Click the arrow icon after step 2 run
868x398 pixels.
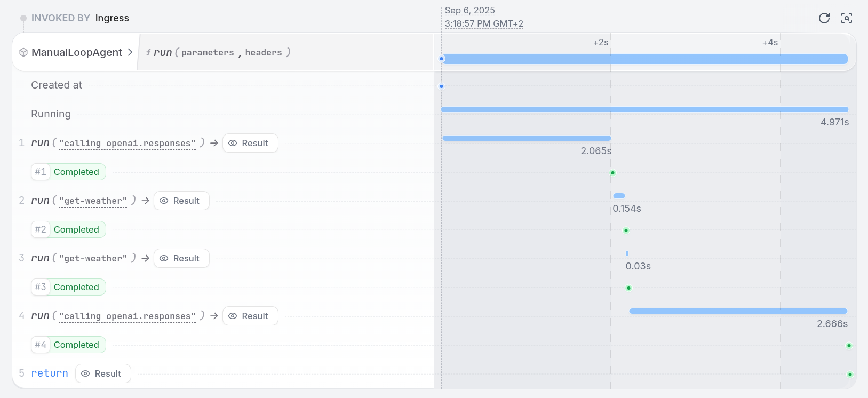click(x=145, y=201)
